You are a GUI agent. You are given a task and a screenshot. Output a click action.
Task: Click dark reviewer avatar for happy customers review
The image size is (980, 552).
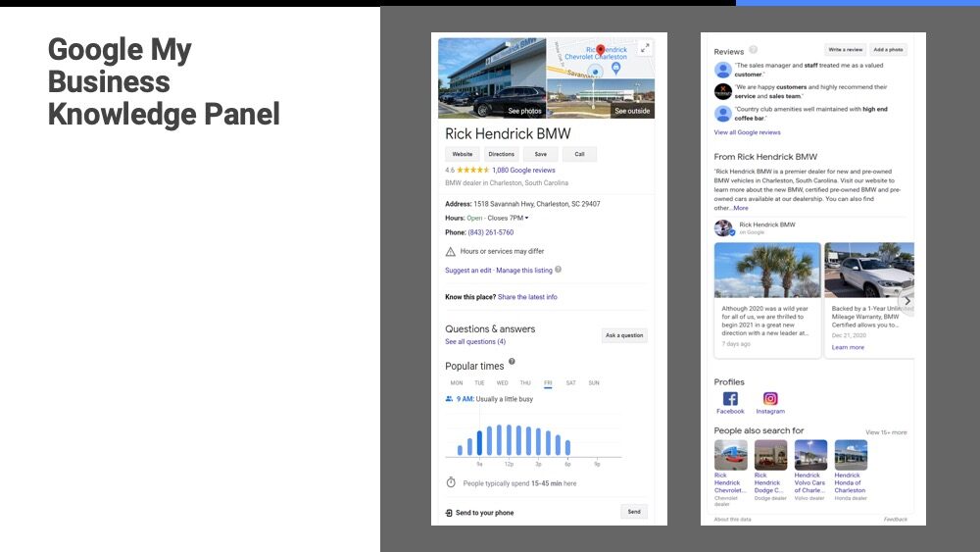tap(723, 91)
